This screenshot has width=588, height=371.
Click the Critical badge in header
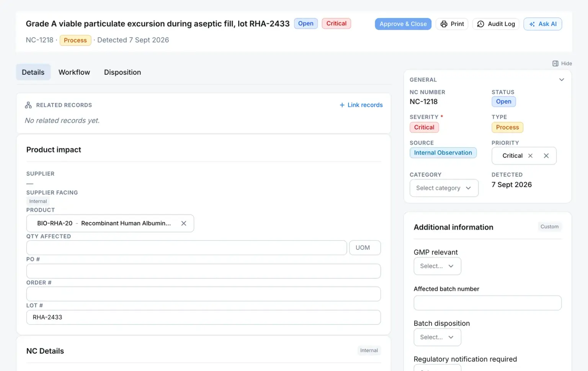tap(336, 23)
